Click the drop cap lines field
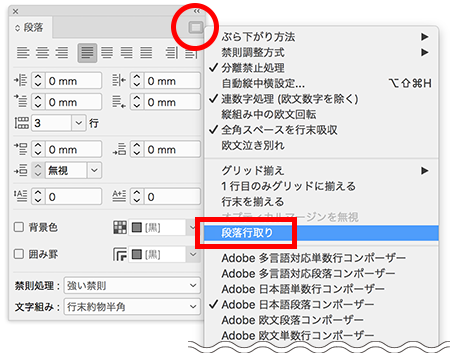Image resolution: width=450 pixels, height=361 pixels. (x=73, y=197)
